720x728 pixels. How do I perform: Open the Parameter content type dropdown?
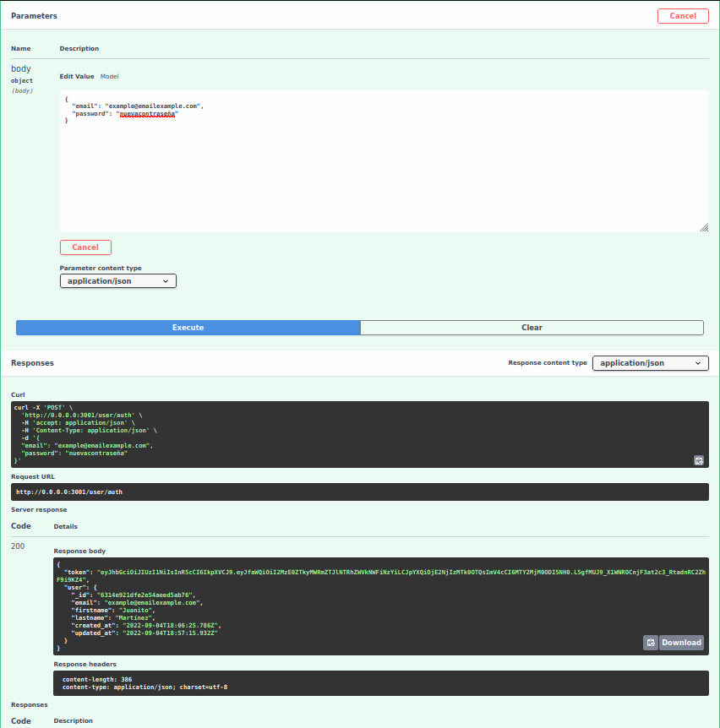click(118, 281)
